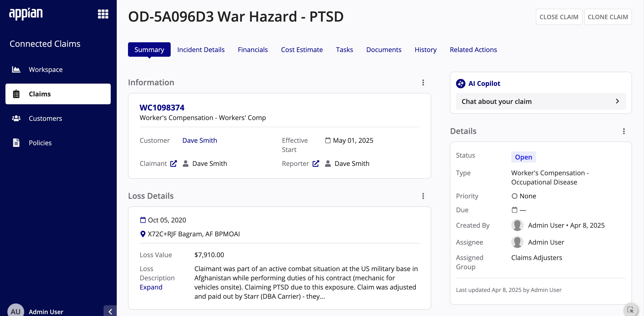The width and height of the screenshot is (644, 316).
Task: Click the Oct 05, 2020 calendar icon
Action: (143, 220)
